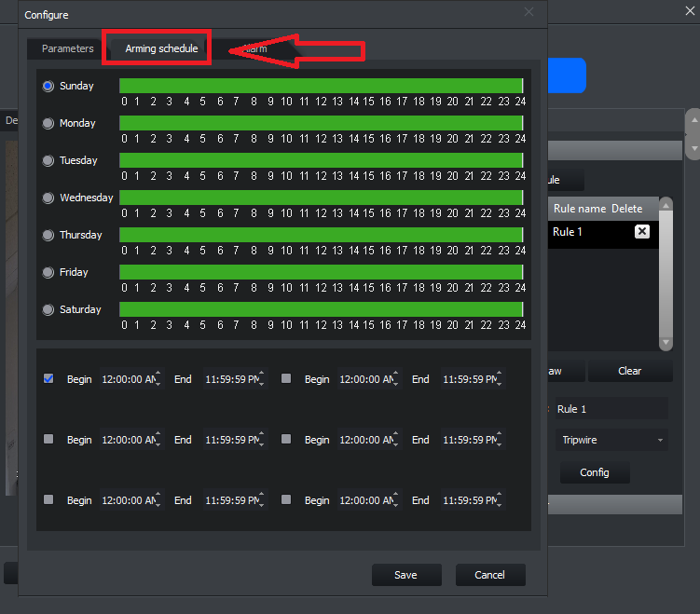Increase the first Begin time using up arrow
The width and height of the screenshot is (700, 614).
[158, 374]
